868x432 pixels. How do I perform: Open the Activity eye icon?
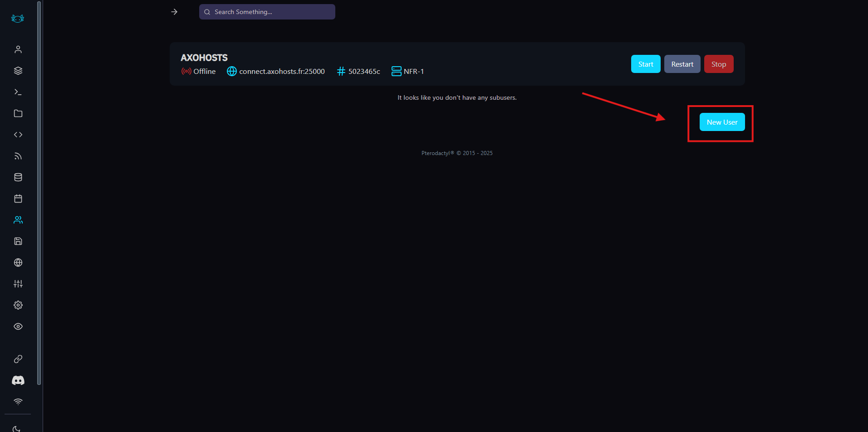coord(18,326)
